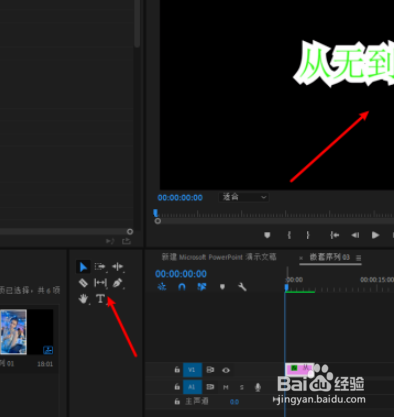The image size is (394, 417).
Task: Open timeline display settings wrench
Action: click(x=242, y=287)
